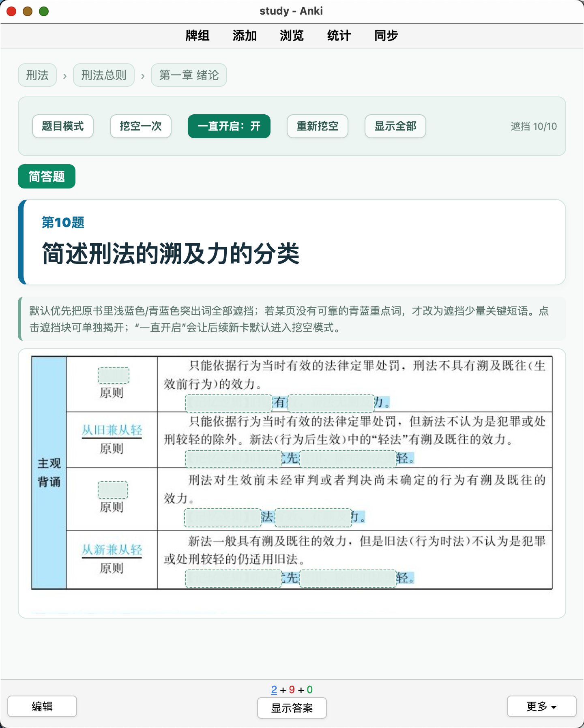Open the 编辑 card editor
The height and width of the screenshot is (728, 584).
pos(42,707)
